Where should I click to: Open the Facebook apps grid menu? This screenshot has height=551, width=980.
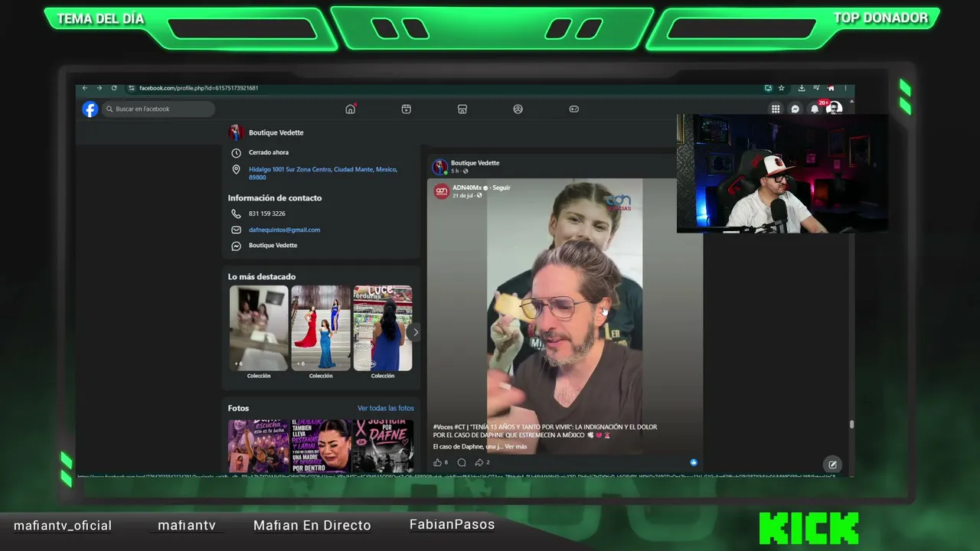(776, 109)
